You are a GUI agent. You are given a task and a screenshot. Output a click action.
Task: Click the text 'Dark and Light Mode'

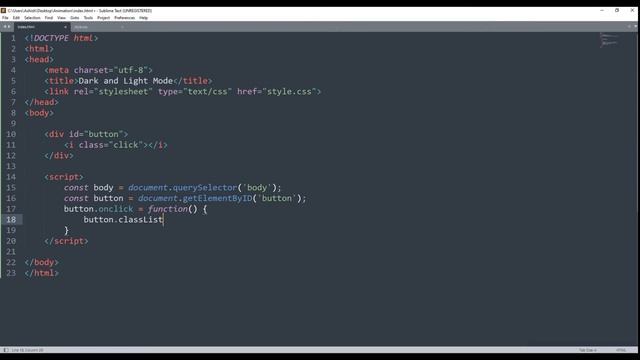coord(126,81)
